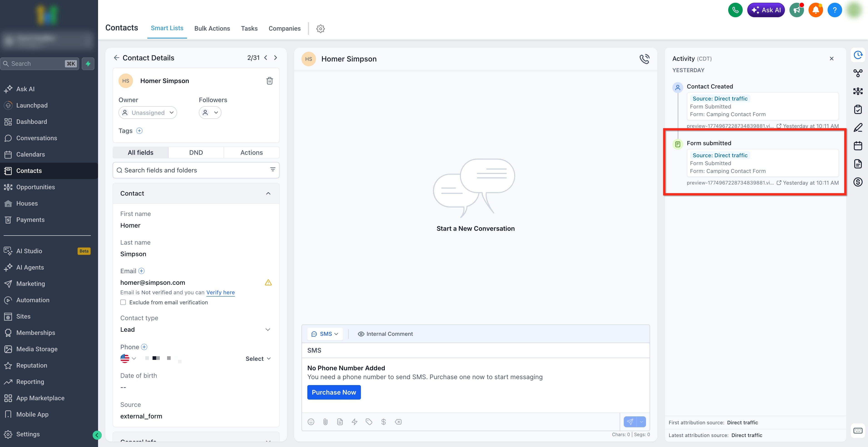Check Exclude from email verification
This screenshot has height=447, width=868.
click(x=123, y=302)
